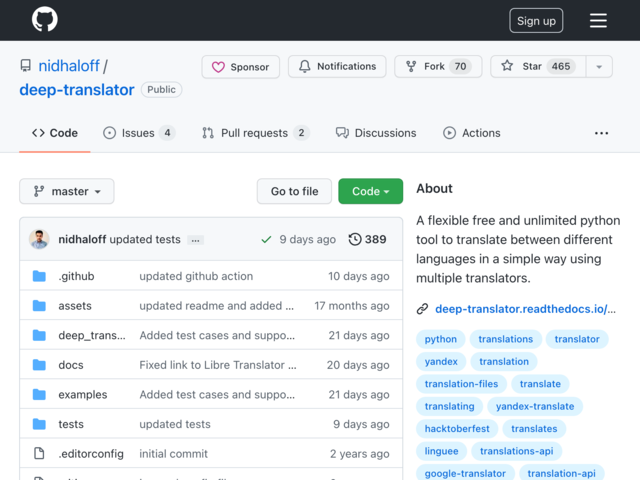The height and width of the screenshot is (480, 640).
Task: Click the Sign up button
Action: coord(536,21)
